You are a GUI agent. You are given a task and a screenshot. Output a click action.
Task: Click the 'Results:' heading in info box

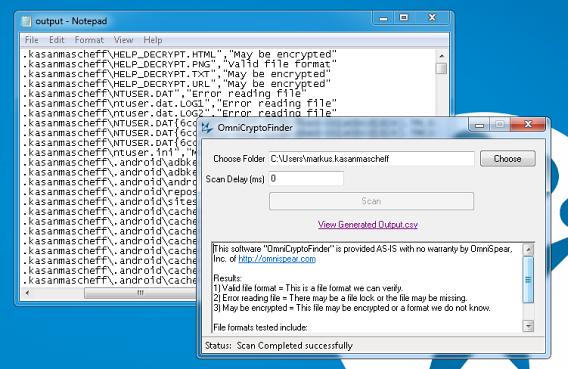(227, 278)
